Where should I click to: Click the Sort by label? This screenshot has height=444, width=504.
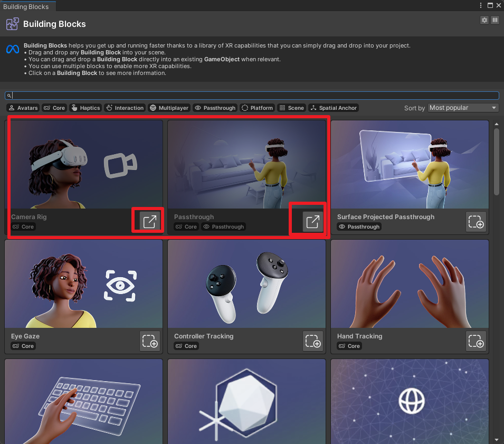(x=414, y=108)
